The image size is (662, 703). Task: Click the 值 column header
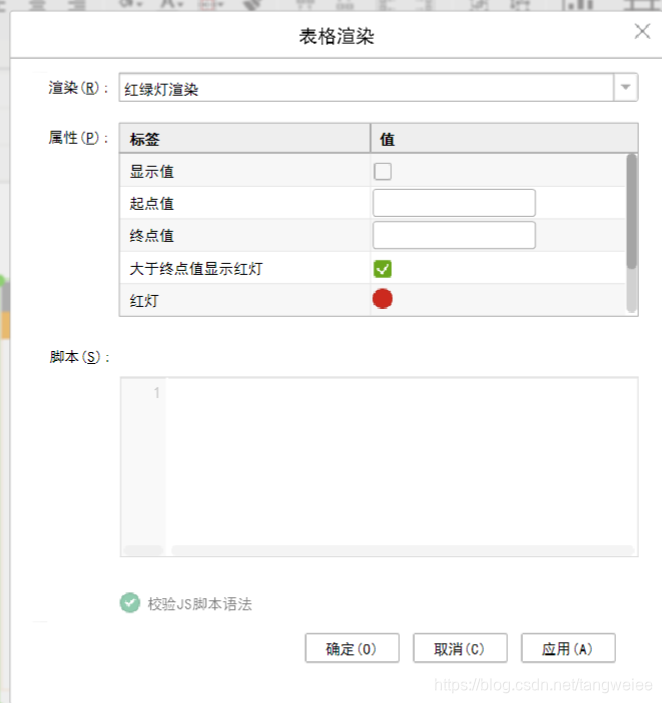pyautogui.click(x=505, y=139)
